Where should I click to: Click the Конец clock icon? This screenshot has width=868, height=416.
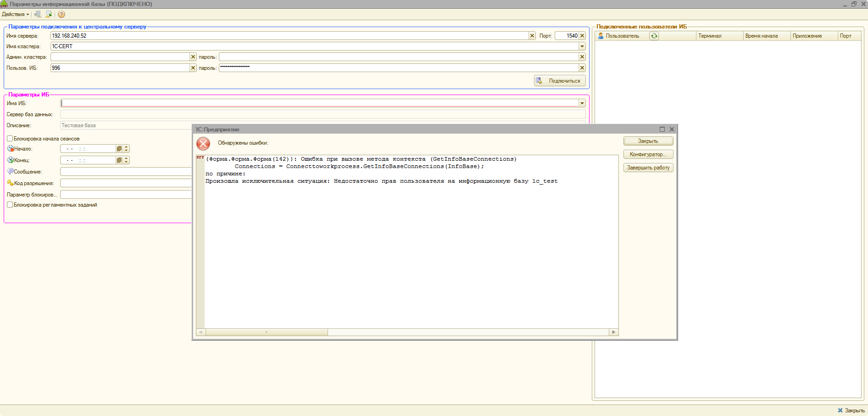pyautogui.click(x=11, y=160)
